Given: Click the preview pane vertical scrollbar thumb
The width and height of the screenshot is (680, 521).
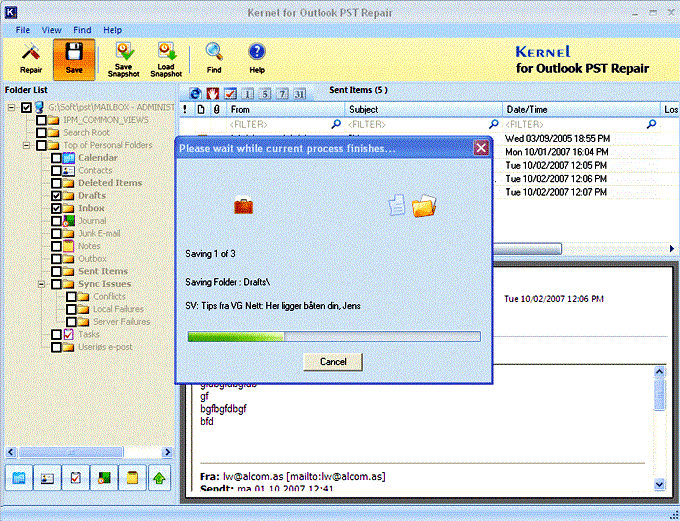Looking at the screenshot, I should coord(659,395).
